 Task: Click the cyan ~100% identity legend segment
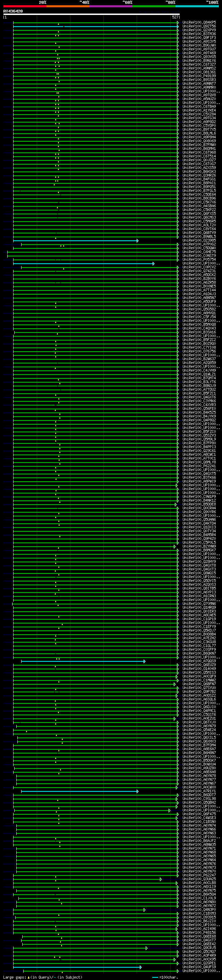[x=197, y=6]
